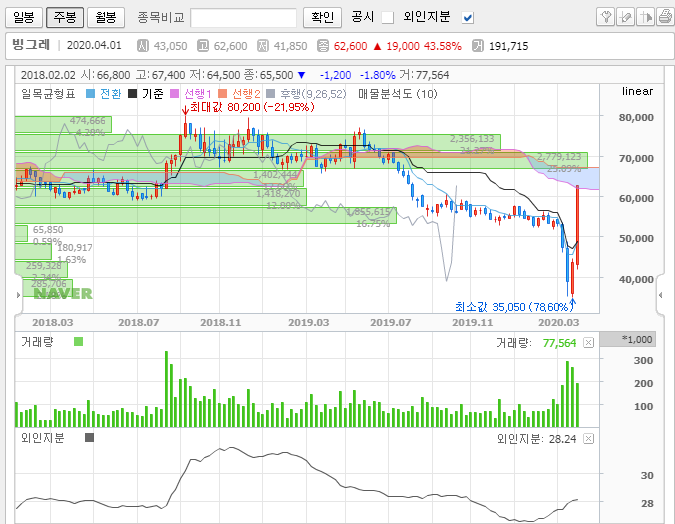675x524 pixels.
Task: Click the 선행1 purple legend swatch
Action: [x=174, y=93]
